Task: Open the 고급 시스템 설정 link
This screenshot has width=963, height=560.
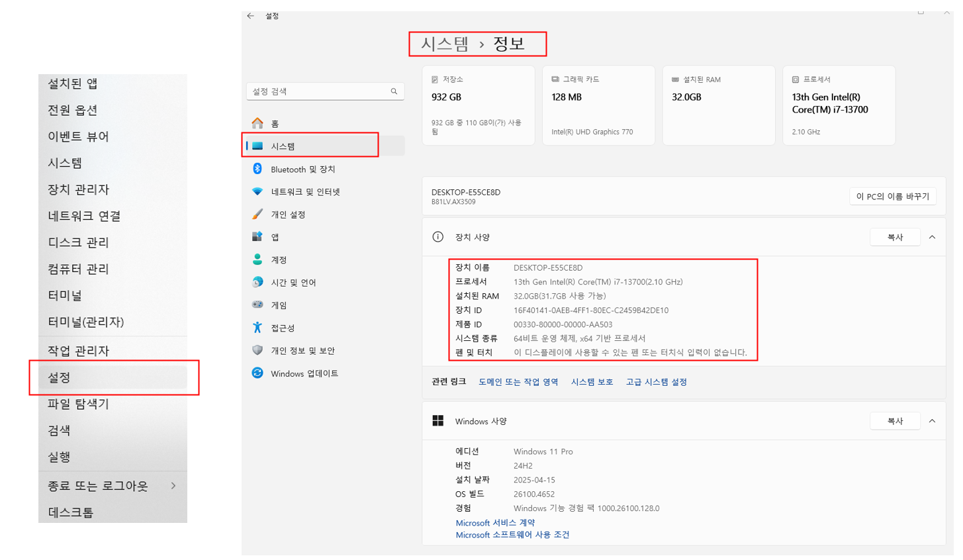Action: click(x=656, y=382)
